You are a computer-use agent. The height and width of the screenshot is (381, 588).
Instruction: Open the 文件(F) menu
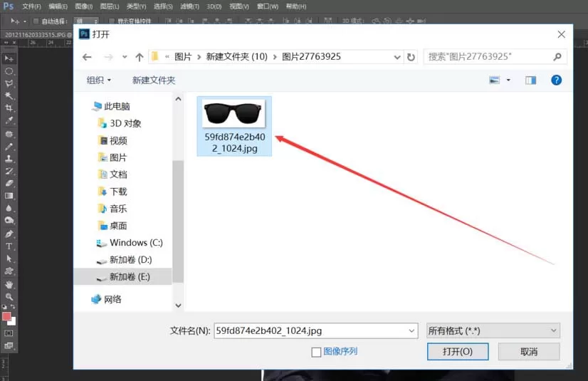31,6
